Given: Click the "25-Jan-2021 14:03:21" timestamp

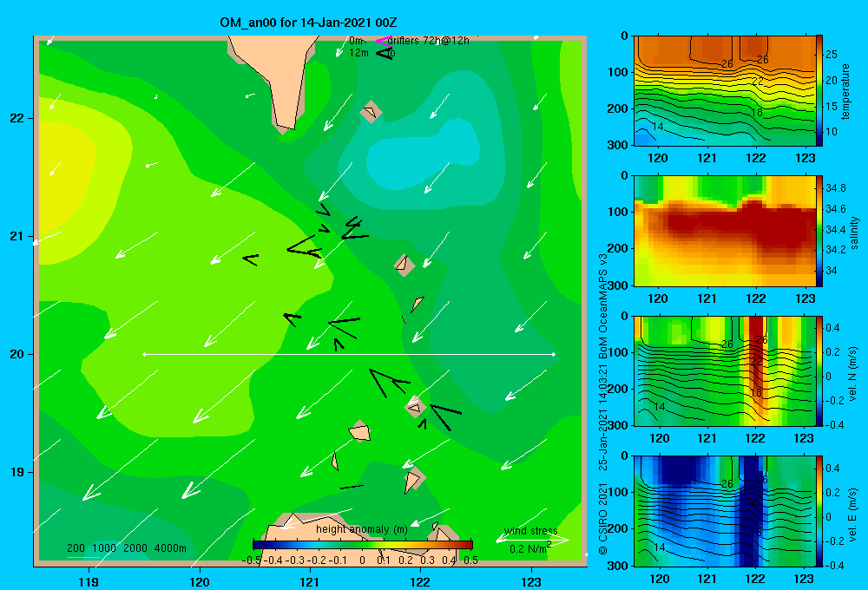Looking at the screenshot, I should tap(603, 418).
